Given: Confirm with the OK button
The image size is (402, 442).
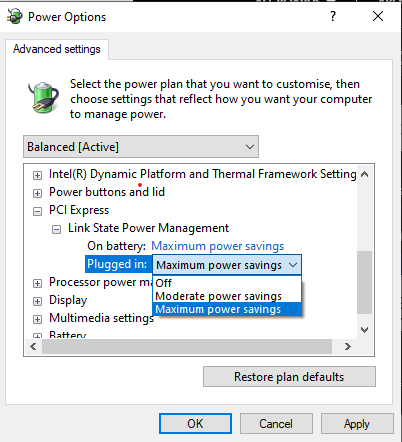Looking at the screenshot, I should click(195, 424).
